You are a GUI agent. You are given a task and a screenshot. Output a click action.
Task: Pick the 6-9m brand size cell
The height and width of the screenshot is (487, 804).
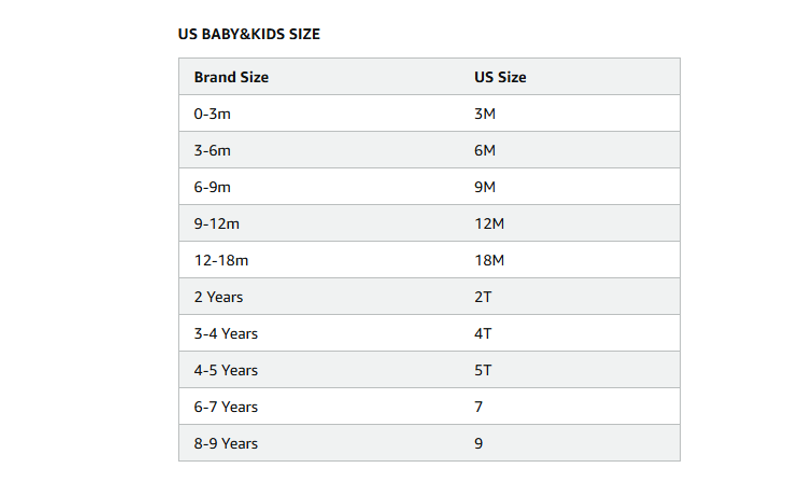pos(212,187)
